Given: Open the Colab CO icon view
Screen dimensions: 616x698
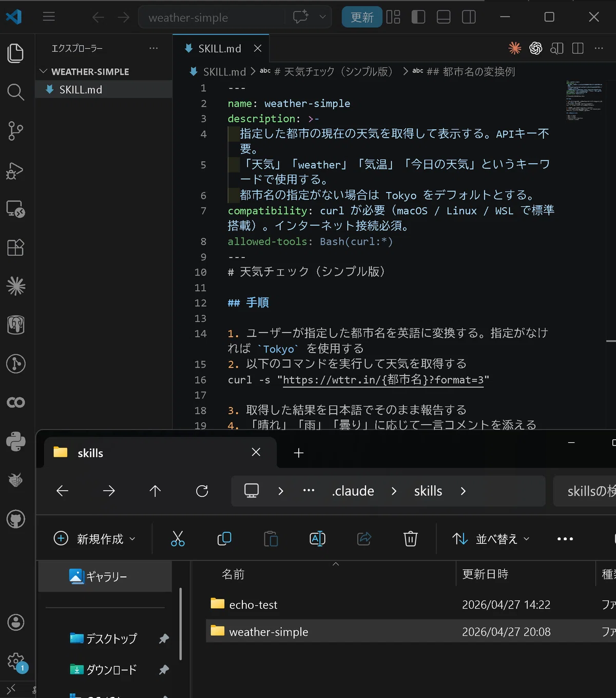Looking at the screenshot, I should 16,402.
